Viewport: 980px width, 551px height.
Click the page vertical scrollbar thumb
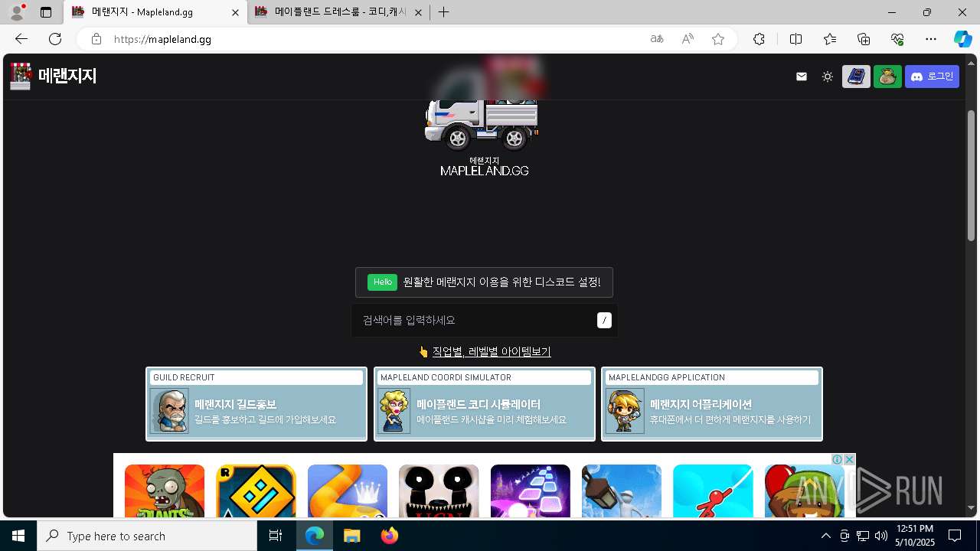pyautogui.click(x=971, y=176)
